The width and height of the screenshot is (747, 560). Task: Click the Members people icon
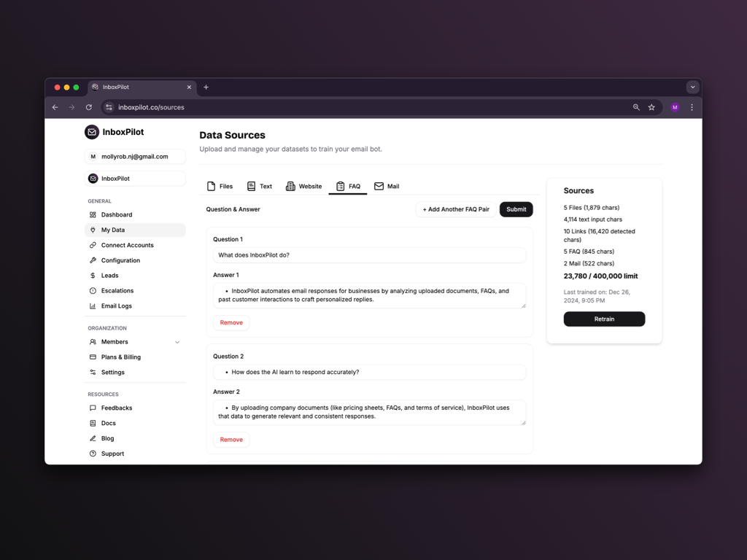coord(93,342)
